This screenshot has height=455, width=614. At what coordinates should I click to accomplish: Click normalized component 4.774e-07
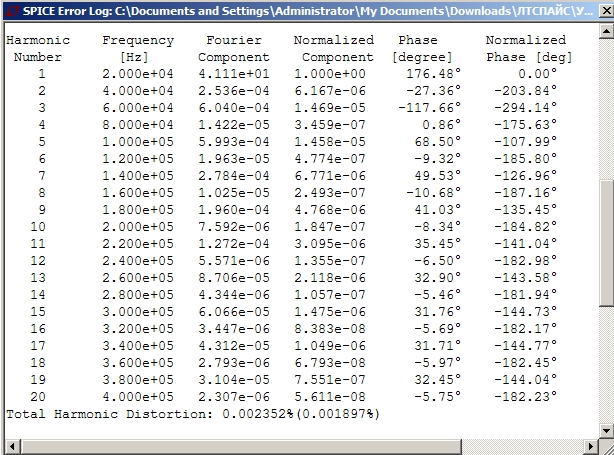330,159
